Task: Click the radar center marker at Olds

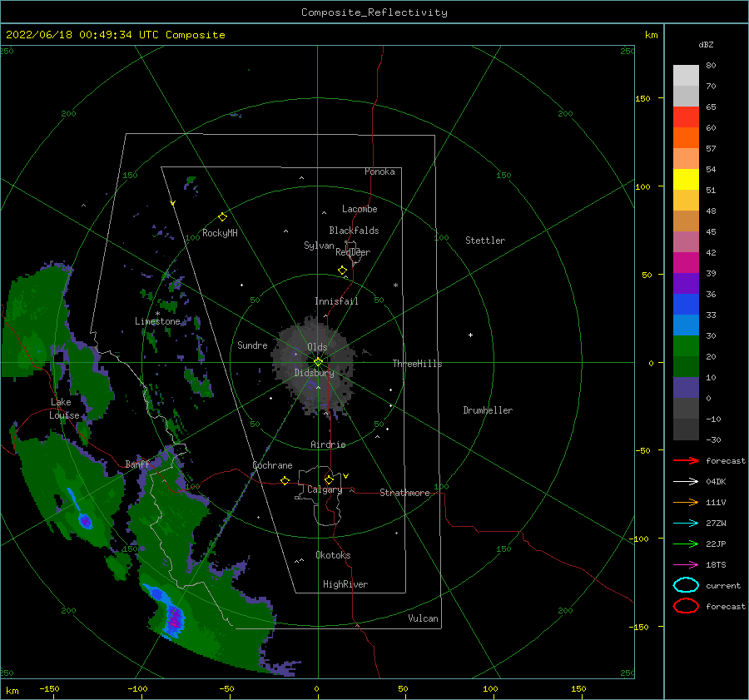Action: pyautogui.click(x=318, y=362)
